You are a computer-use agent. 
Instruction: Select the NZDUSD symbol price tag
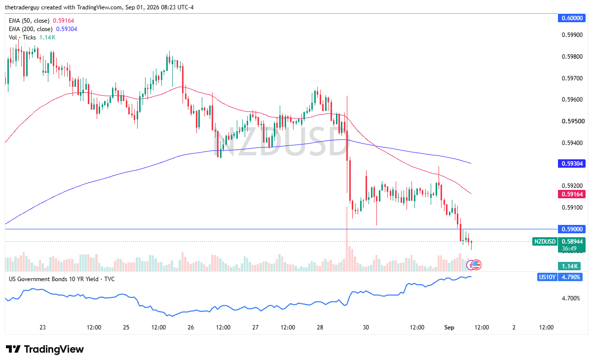click(x=545, y=242)
